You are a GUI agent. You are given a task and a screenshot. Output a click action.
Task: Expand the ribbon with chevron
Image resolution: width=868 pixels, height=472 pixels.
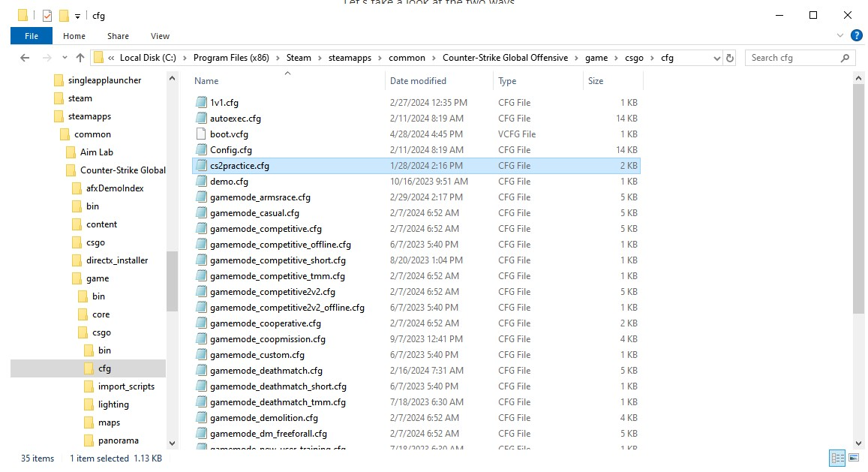839,35
